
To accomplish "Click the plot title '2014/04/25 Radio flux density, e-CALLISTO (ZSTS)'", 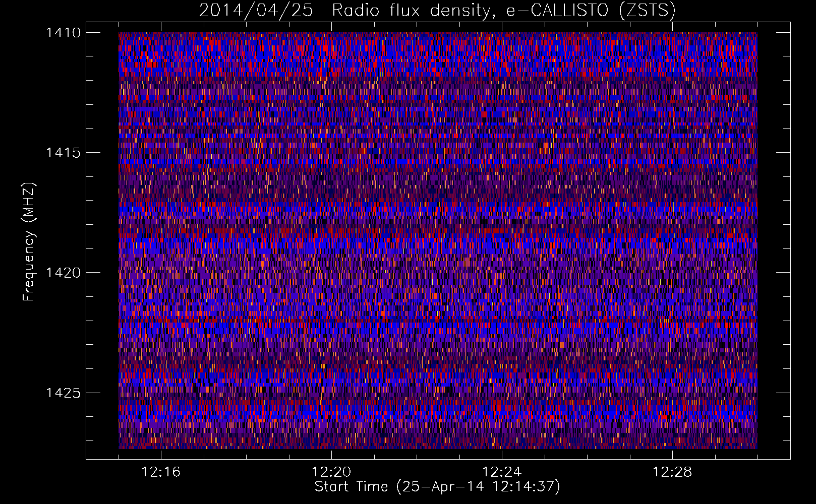I will tap(437, 11).
